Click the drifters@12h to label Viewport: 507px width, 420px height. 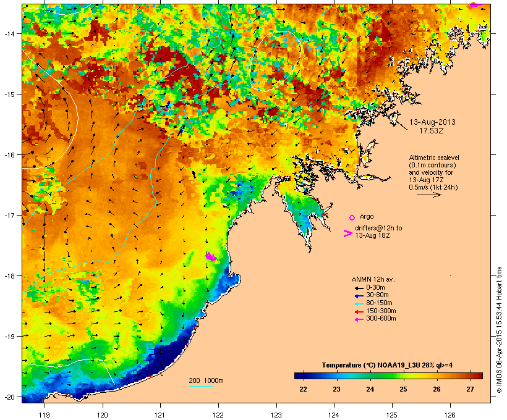click(378, 228)
